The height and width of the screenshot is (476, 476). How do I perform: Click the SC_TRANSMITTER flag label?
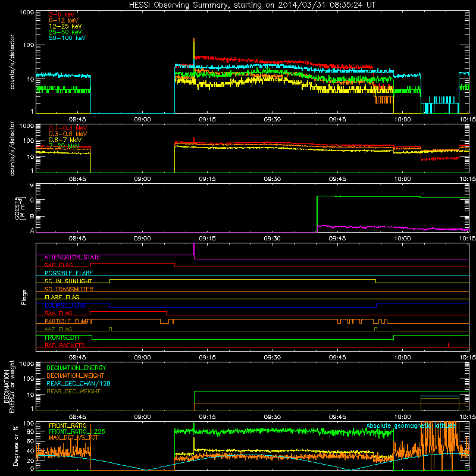pyautogui.click(x=69, y=289)
